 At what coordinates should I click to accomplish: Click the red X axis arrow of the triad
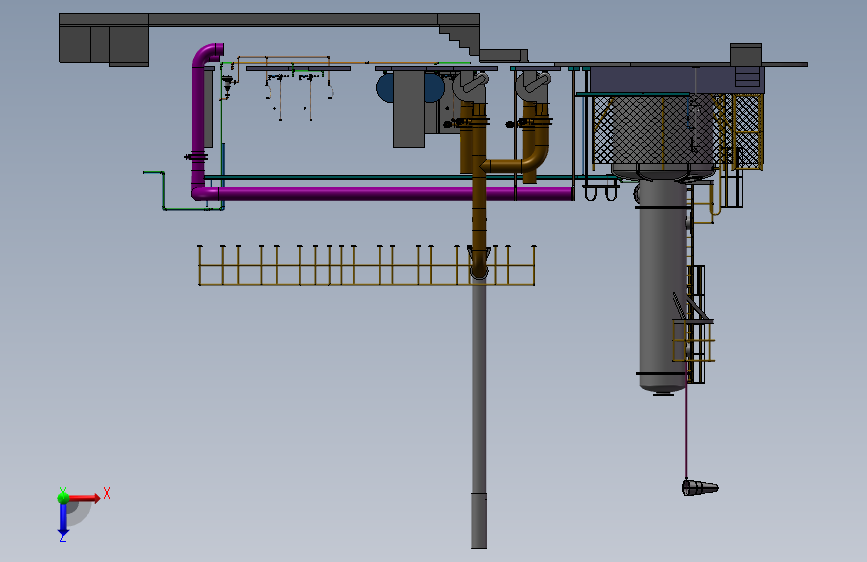(85, 498)
